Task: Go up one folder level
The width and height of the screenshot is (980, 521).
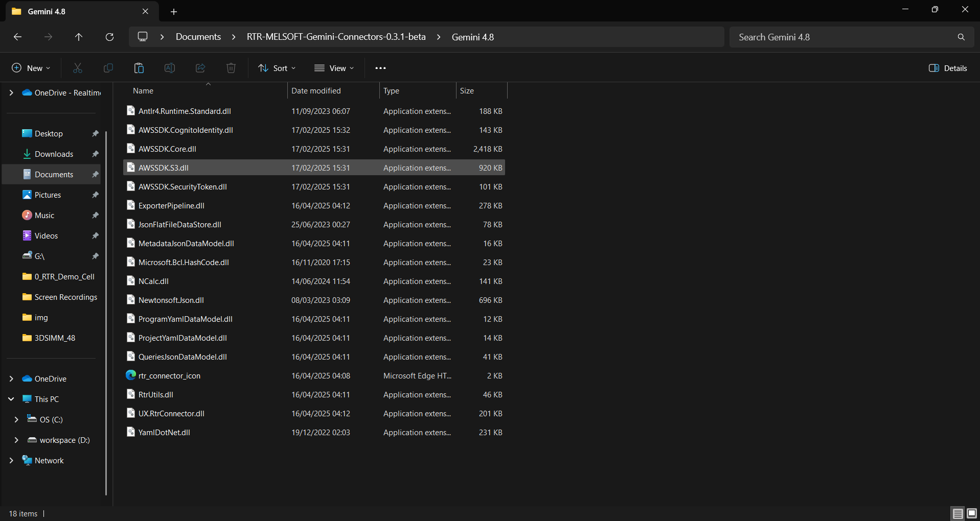Action: tap(79, 37)
